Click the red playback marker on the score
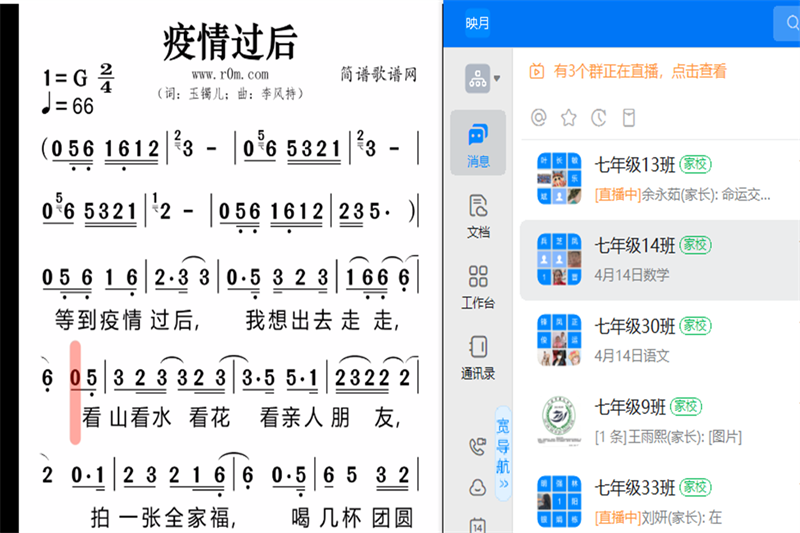800x533 pixels. coord(76,391)
